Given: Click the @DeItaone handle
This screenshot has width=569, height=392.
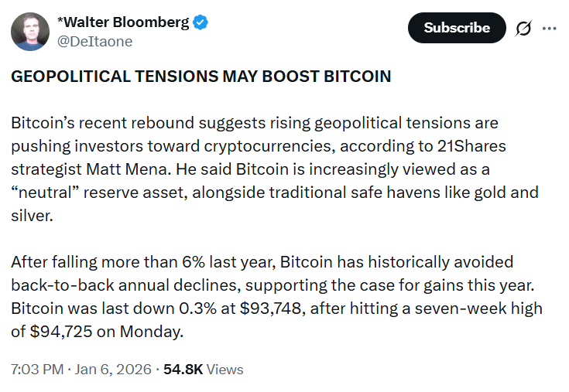Looking at the screenshot, I should (x=94, y=42).
